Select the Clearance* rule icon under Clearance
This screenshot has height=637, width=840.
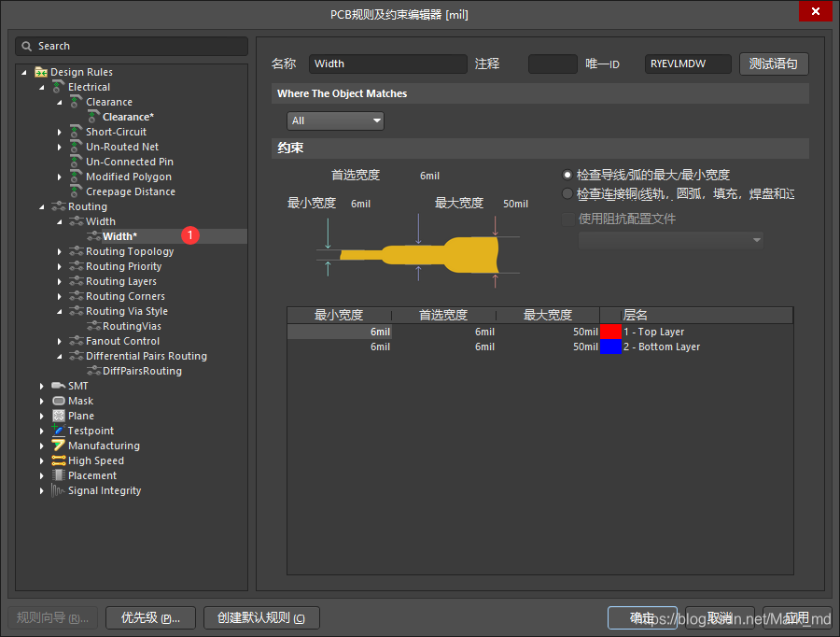(91, 117)
